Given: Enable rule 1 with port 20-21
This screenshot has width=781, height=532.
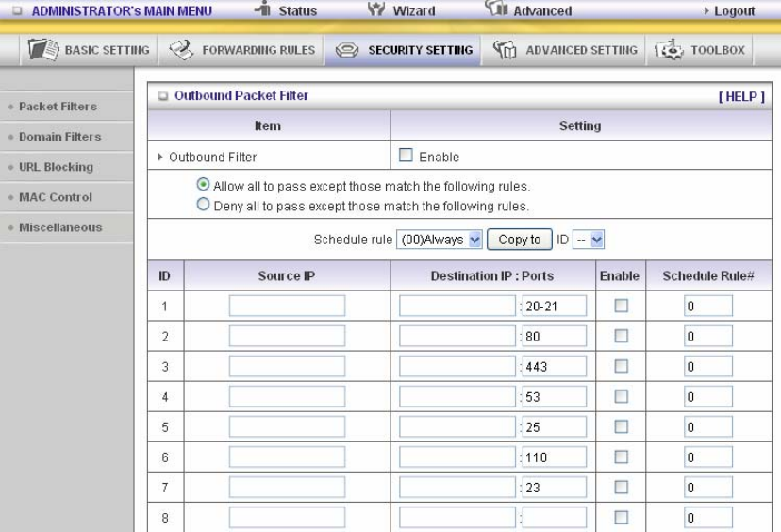Looking at the screenshot, I should [x=621, y=306].
